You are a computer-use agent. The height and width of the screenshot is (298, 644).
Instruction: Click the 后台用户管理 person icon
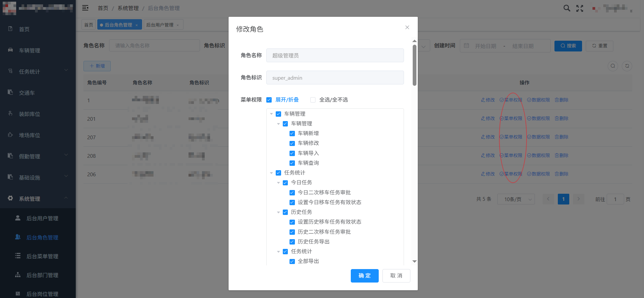coord(18,218)
